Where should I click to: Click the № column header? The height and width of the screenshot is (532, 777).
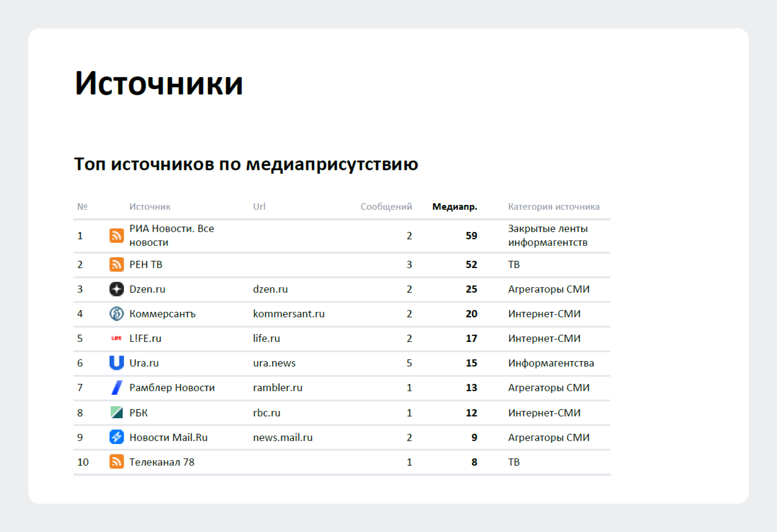tap(82, 206)
